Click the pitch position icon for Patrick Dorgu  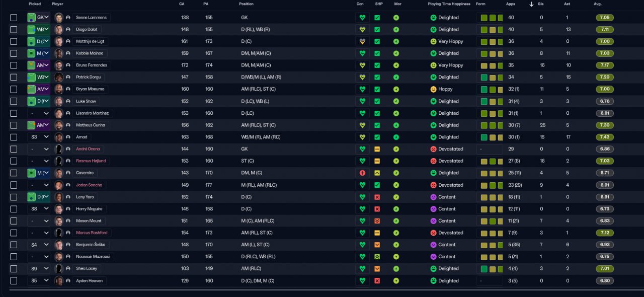pos(32,77)
